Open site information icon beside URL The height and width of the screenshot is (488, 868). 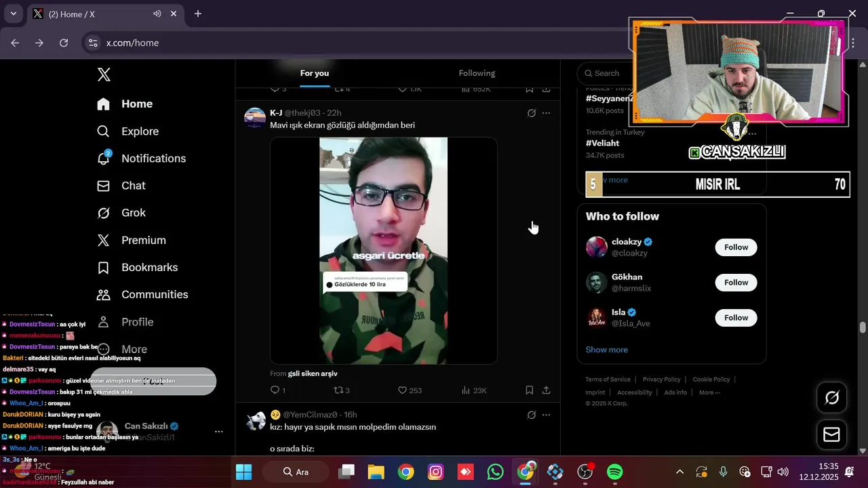click(x=94, y=43)
